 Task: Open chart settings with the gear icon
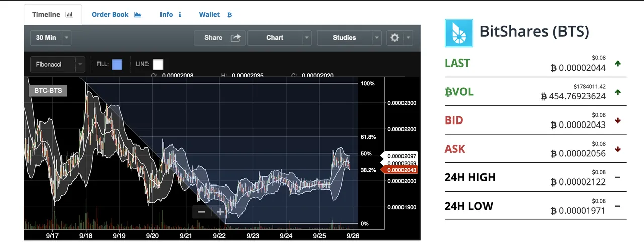pyautogui.click(x=395, y=38)
